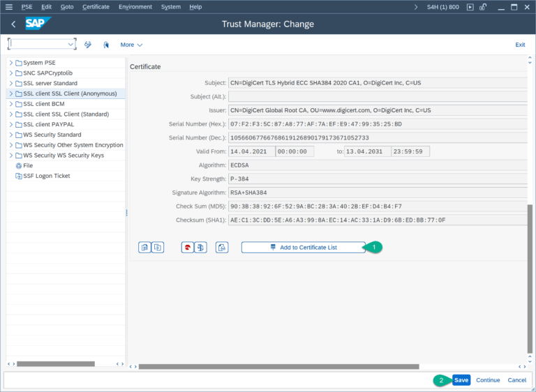Expand the WS Security Standard folder

pos(10,135)
